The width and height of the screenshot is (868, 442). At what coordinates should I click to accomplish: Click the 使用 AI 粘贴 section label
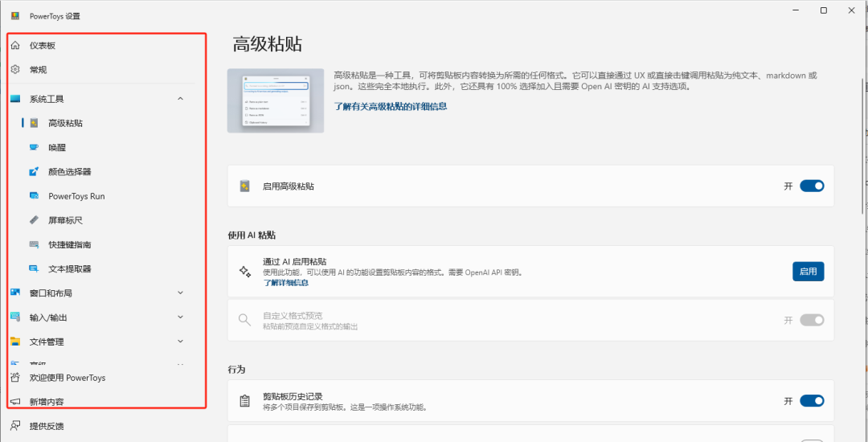point(252,235)
